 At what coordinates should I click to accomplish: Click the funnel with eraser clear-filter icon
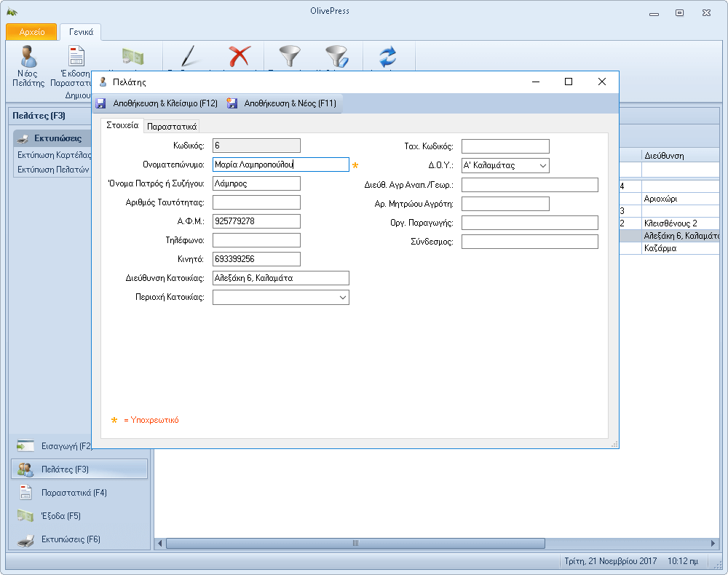pos(336,57)
